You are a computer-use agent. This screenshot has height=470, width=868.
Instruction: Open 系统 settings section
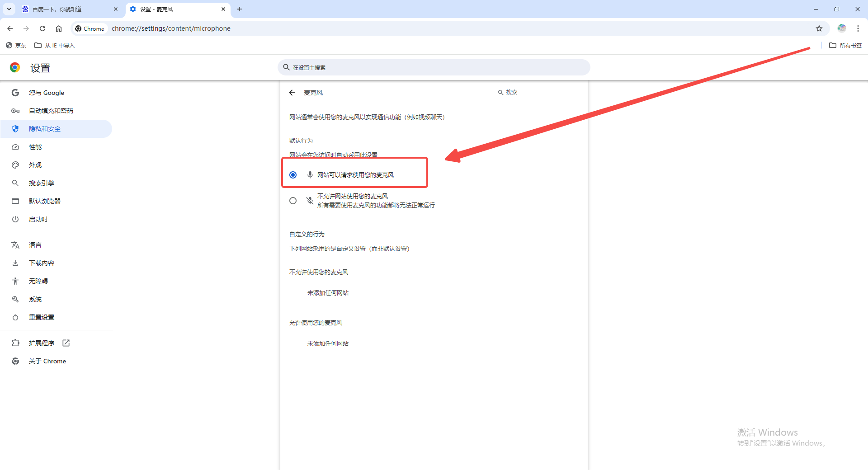57,299
